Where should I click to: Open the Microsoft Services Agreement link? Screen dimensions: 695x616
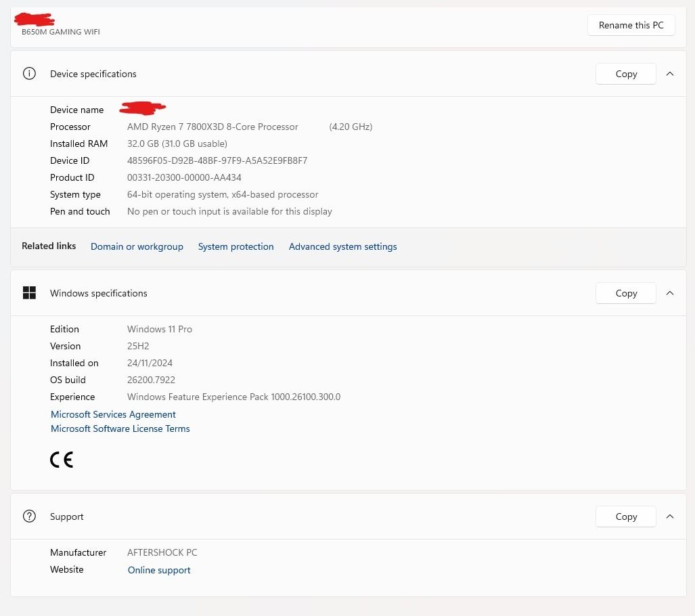113,414
